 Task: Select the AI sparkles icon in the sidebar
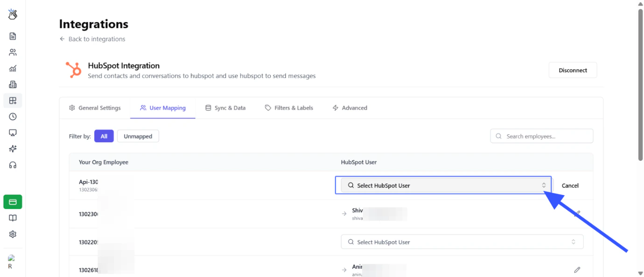click(13, 149)
